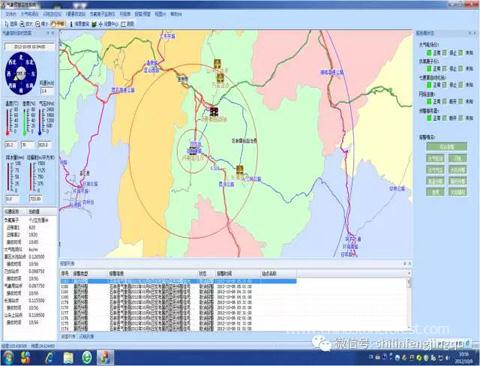Open the Windows Start menu orb
Screen dimensions: 480x366
tap(7, 358)
